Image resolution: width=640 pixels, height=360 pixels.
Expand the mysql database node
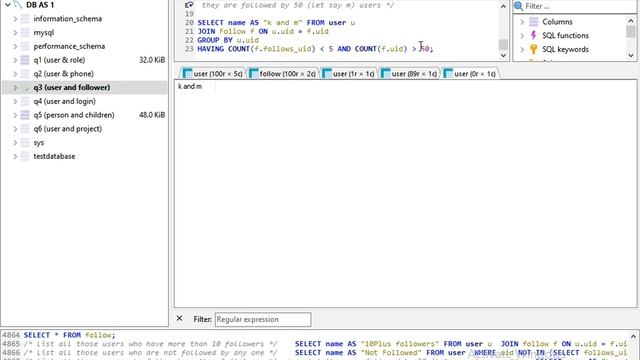click(15, 33)
